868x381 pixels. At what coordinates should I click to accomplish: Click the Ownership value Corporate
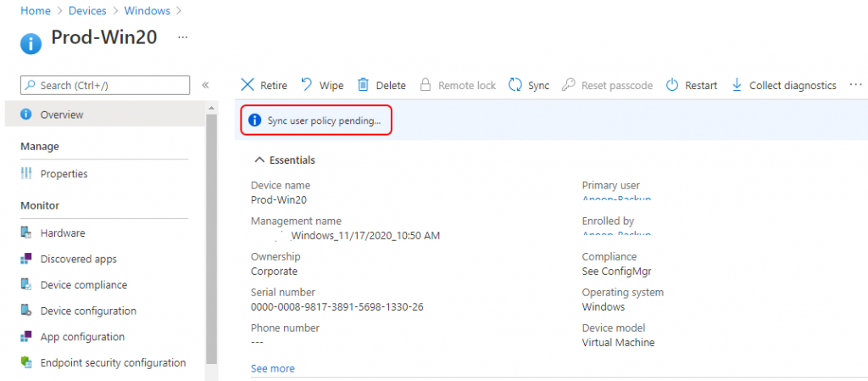274,272
